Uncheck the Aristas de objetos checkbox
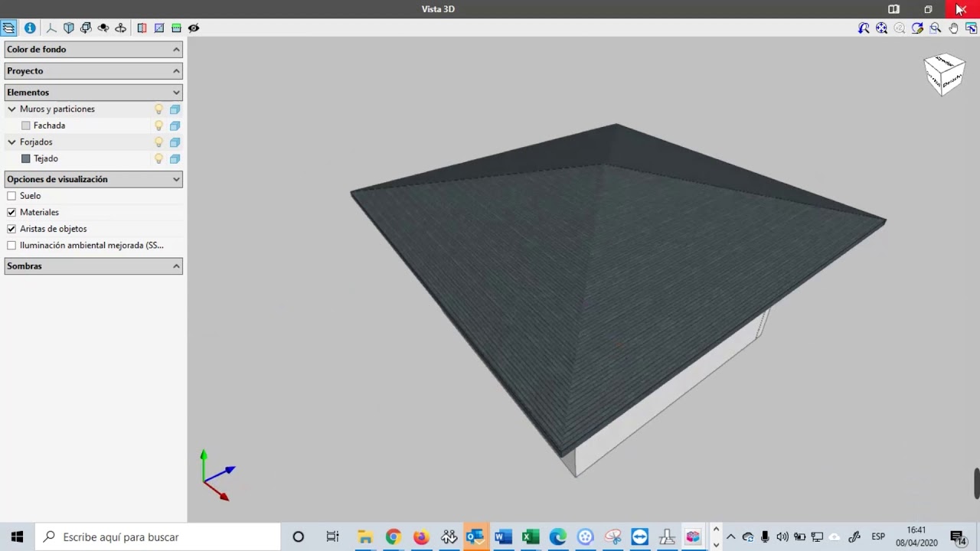This screenshot has height=551, width=980. point(11,229)
